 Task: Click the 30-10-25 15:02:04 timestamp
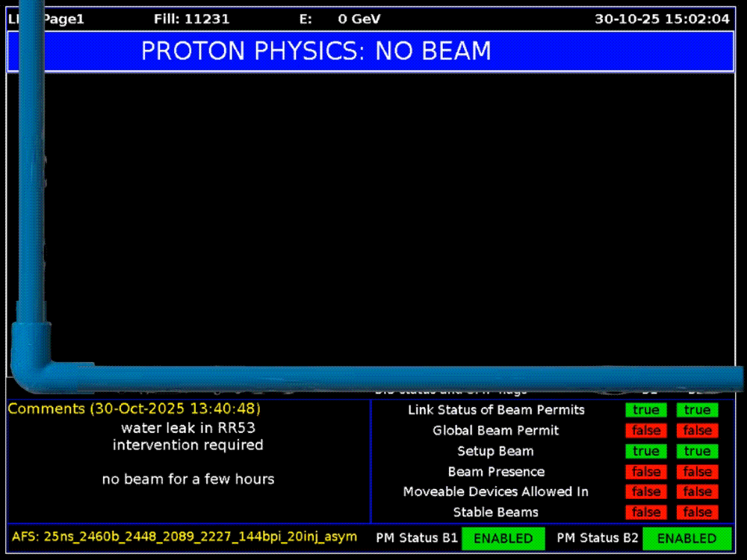tap(662, 19)
